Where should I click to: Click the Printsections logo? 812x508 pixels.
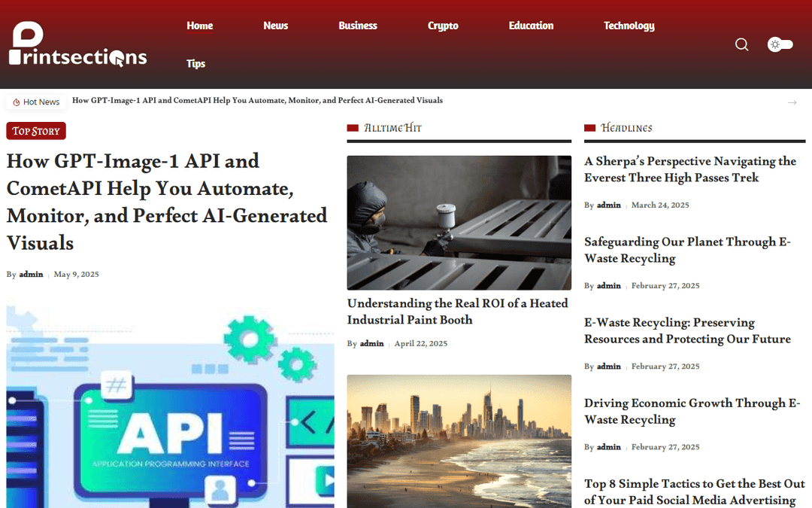point(77,44)
